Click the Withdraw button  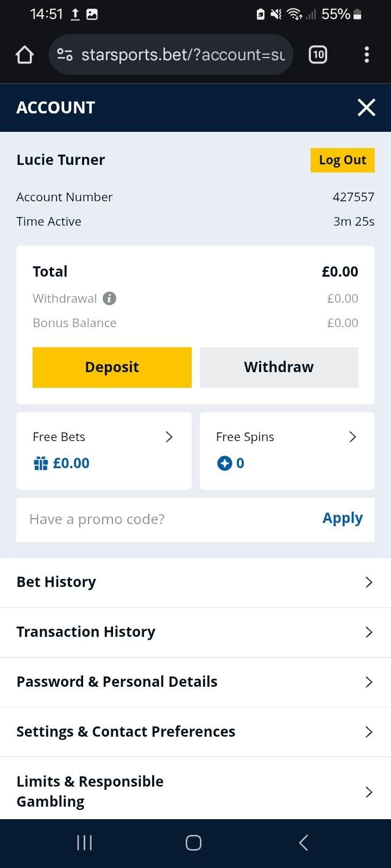pos(279,367)
